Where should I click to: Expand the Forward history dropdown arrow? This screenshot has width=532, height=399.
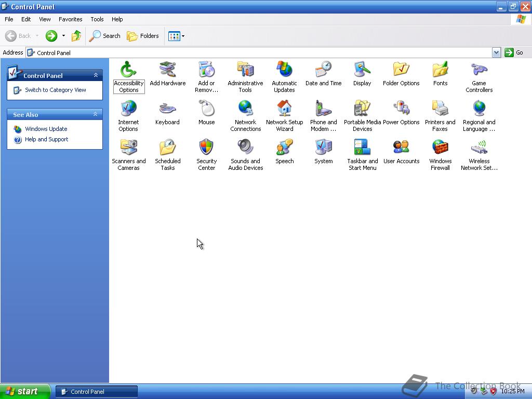[x=63, y=36]
